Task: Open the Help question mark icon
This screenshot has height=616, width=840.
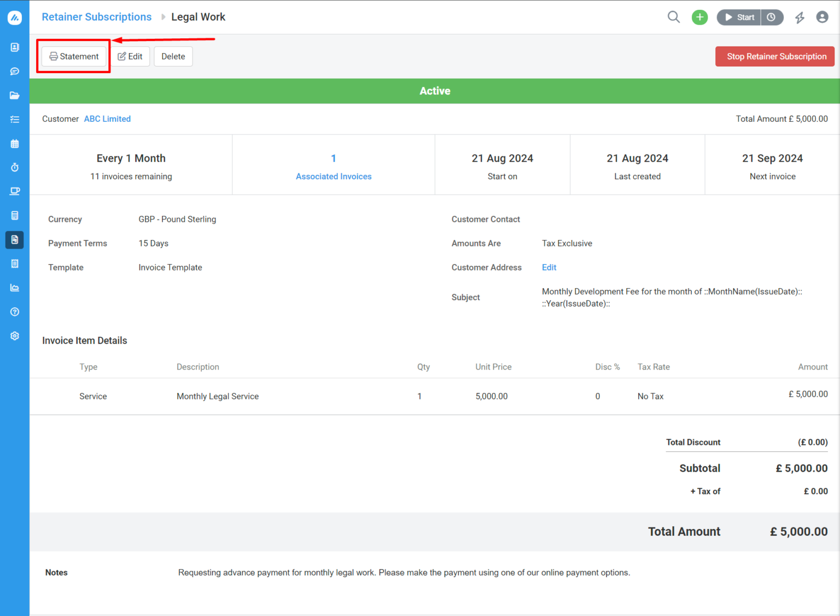Action: point(15,312)
